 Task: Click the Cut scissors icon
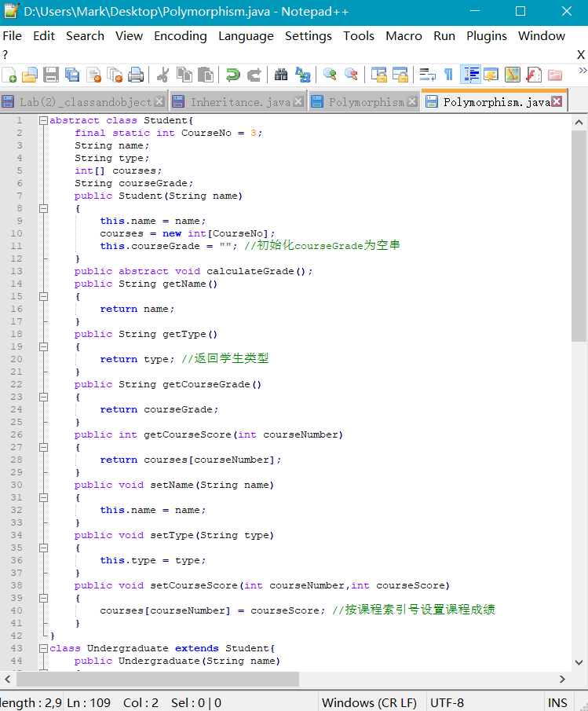tap(163, 75)
